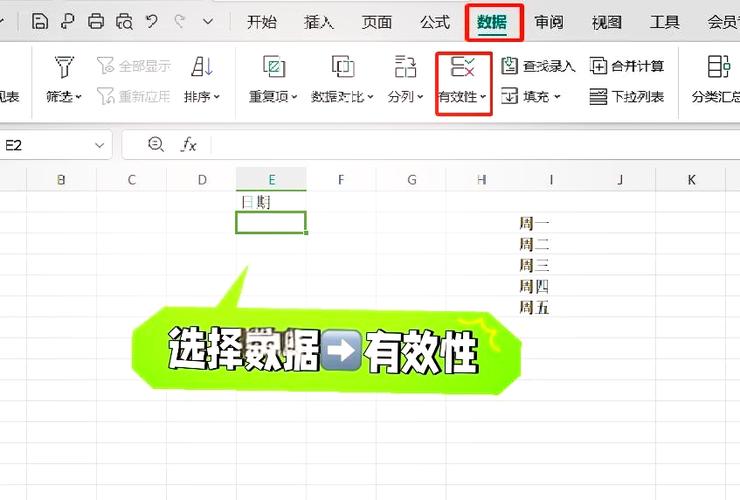Expand the 有效性 dropdown arrow
Image resolution: width=740 pixels, height=500 pixels.
pos(483,97)
